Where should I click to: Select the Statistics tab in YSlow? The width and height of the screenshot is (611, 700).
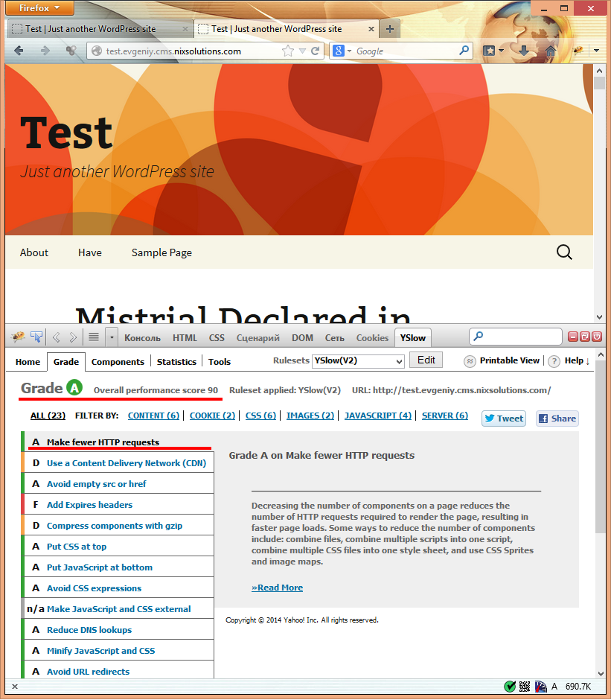coord(176,362)
